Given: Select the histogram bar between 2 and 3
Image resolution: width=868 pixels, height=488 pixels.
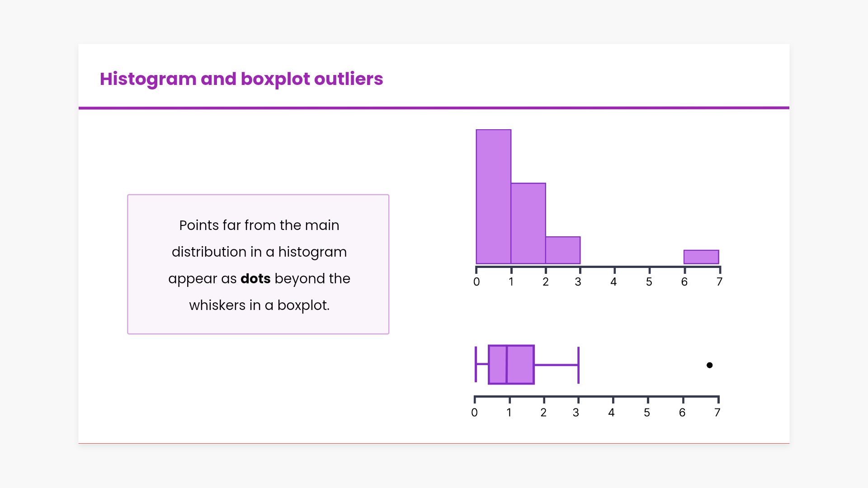Looking at the screenshot, I should (563, 250).
